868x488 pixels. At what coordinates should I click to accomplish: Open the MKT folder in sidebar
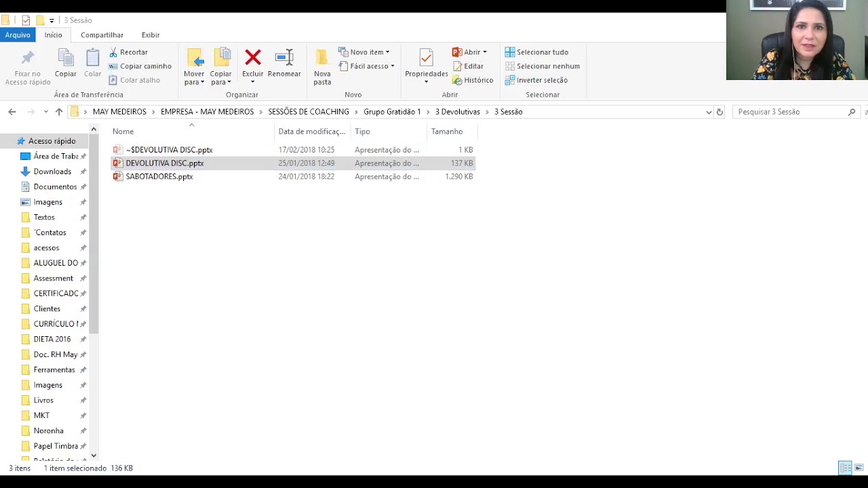pos(35,415)
